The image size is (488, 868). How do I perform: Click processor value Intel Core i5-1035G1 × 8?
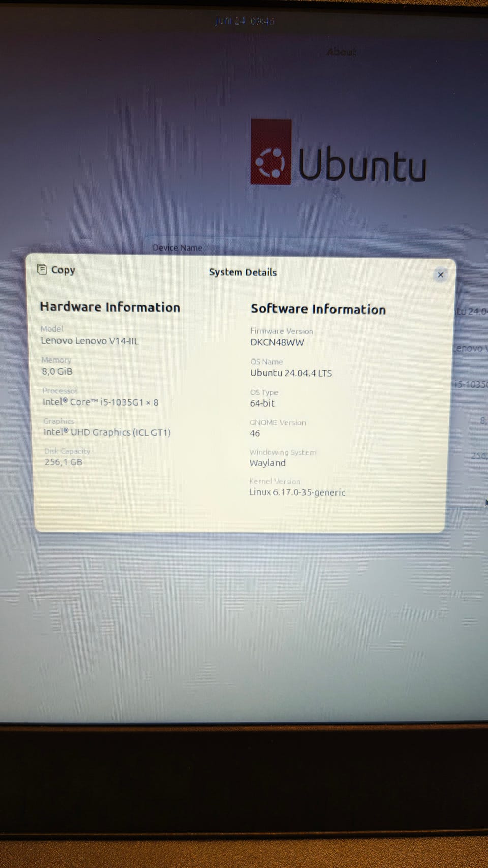(x=100, y=402)
